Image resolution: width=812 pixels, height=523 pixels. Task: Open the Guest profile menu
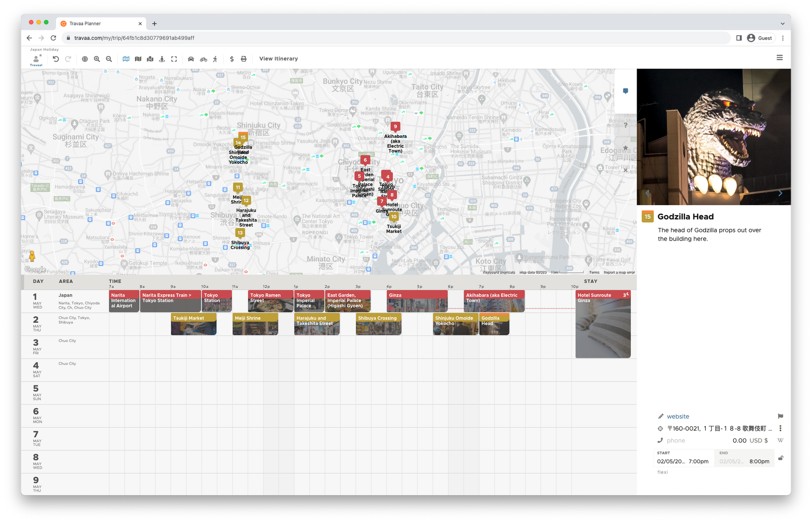(760, 38)
